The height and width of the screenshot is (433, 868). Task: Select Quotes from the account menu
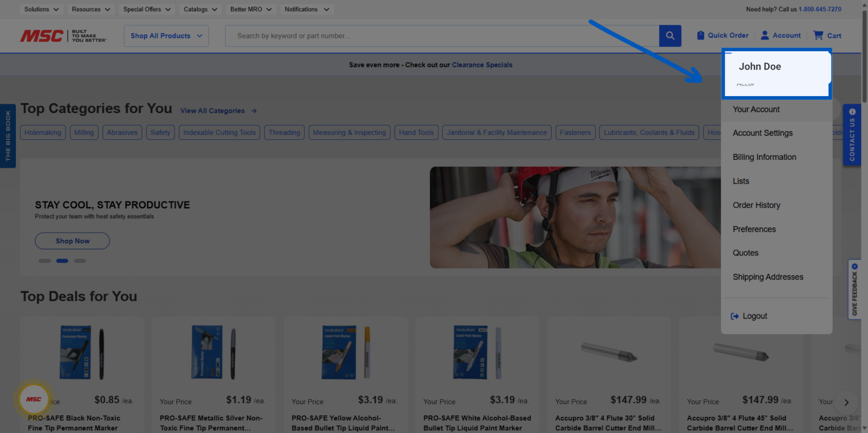776,253
